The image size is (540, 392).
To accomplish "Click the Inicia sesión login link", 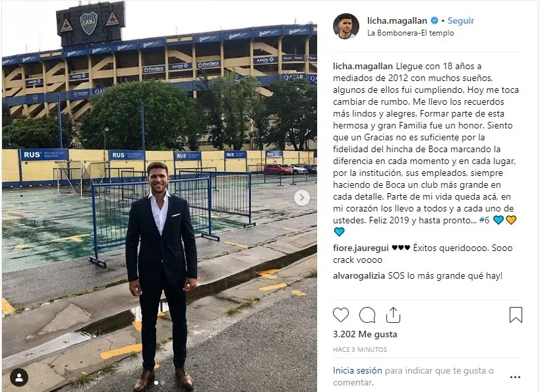I will coord(357,371).
